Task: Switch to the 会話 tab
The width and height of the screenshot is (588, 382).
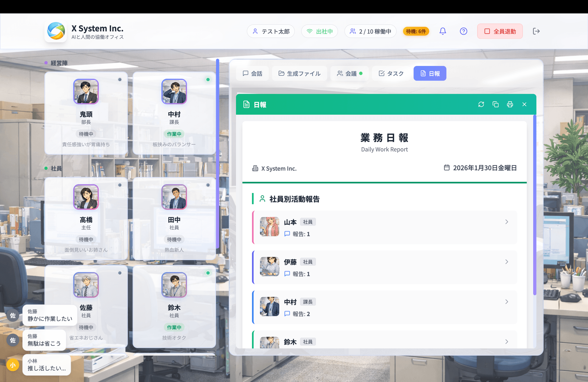Action: (x=252, y=73)
